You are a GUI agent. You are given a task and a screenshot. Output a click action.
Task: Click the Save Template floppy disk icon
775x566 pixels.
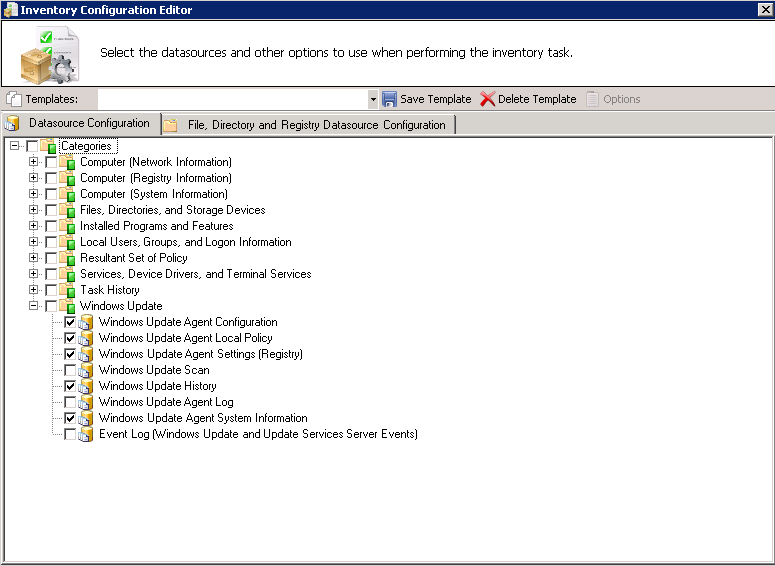pos(389,99)
